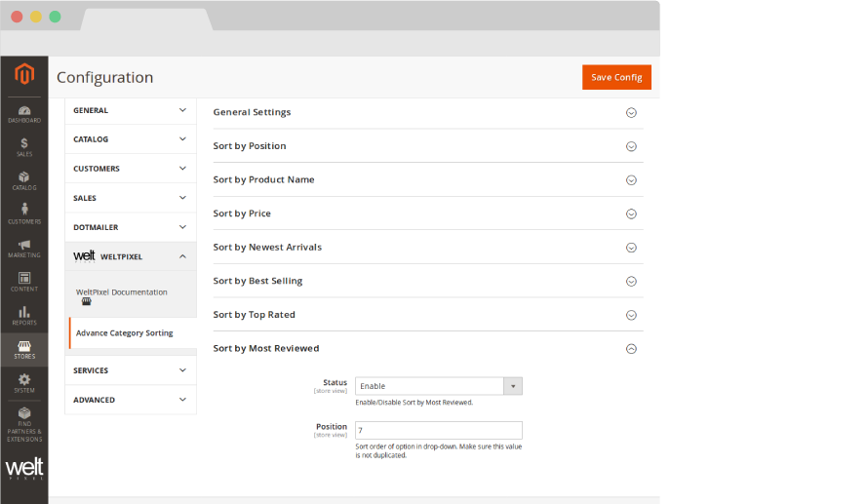This screenshot has height=504, width=868.
Task: Open the Sales sidebar icon
Action: 23,147
